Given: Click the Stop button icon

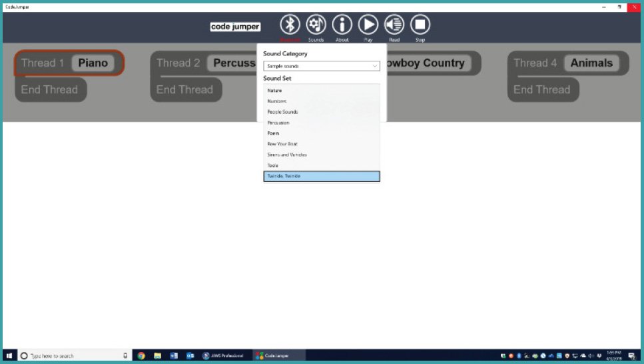Looking at the screenshot, I should [x=420, y=24].
